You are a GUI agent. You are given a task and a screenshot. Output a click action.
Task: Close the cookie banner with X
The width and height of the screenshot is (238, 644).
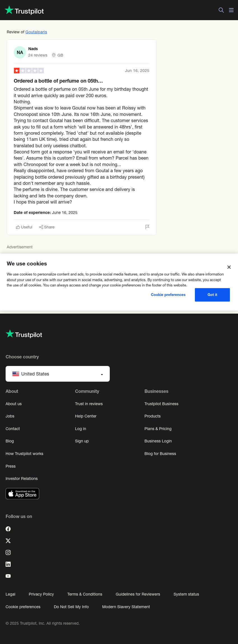pos(229,267)
